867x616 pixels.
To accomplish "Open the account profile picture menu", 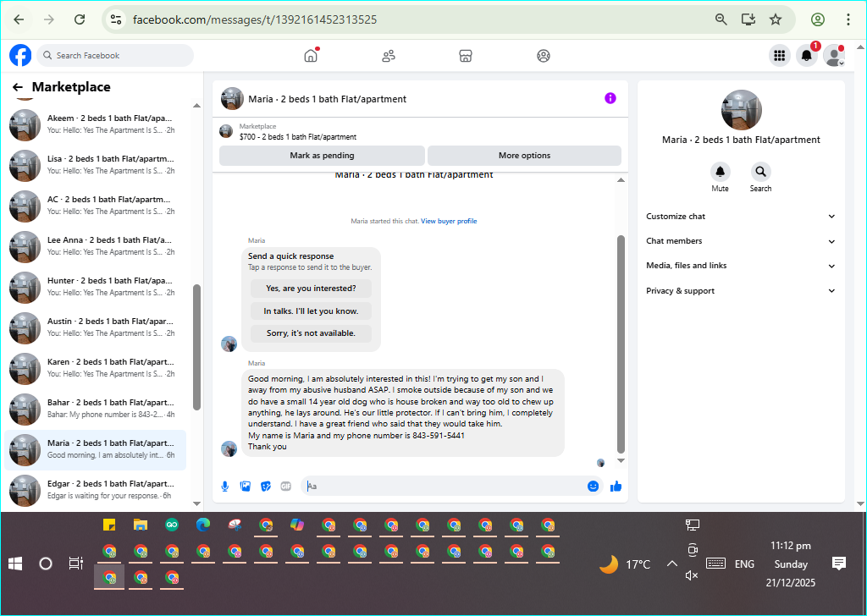I will click(x=834, y=56).
